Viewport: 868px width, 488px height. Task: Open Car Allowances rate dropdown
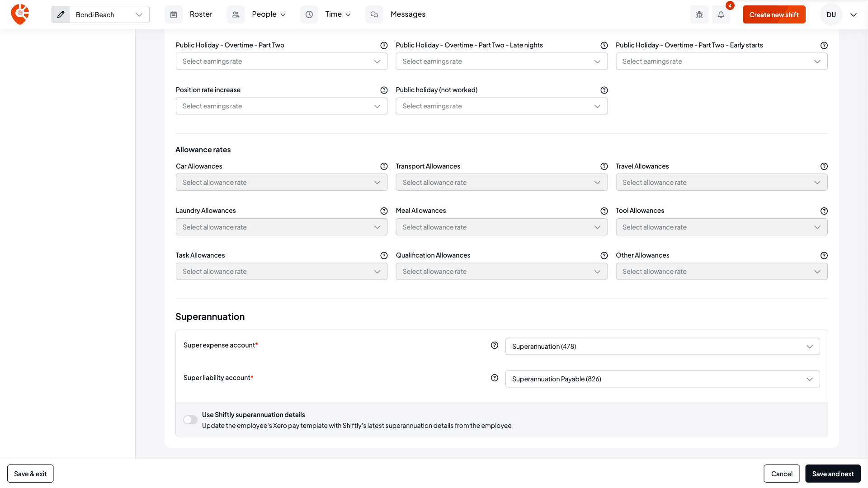coord(282,183)
